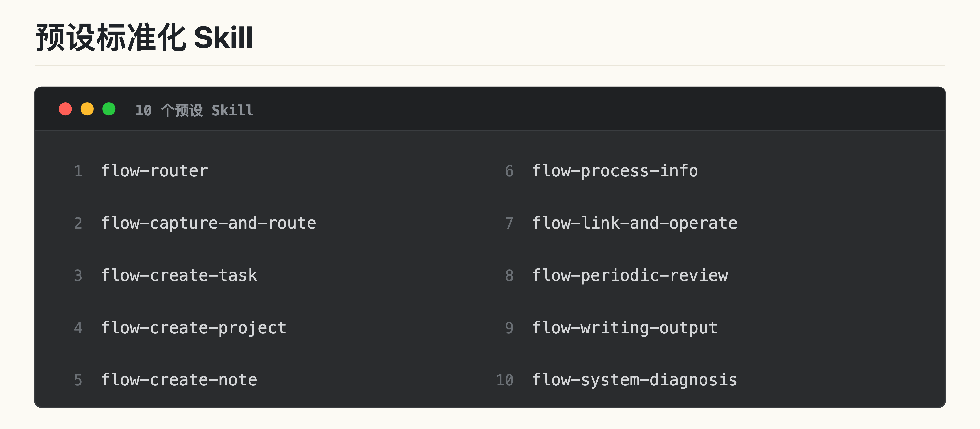The width and height of the screenshot is (980, 429).
Task: Select the flow-link-and-operate text
Action: pyautogui.click(x=634, y=223)
